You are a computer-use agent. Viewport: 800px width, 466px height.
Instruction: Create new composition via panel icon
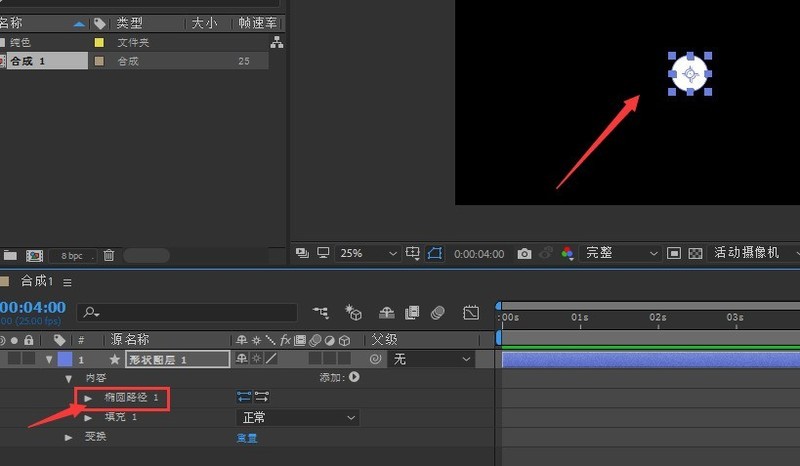tap(34, 255)
